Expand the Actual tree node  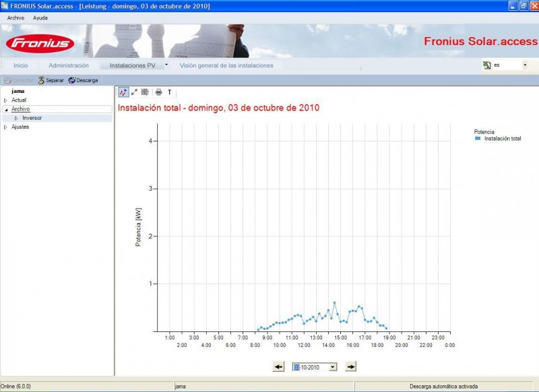[5, 100]
